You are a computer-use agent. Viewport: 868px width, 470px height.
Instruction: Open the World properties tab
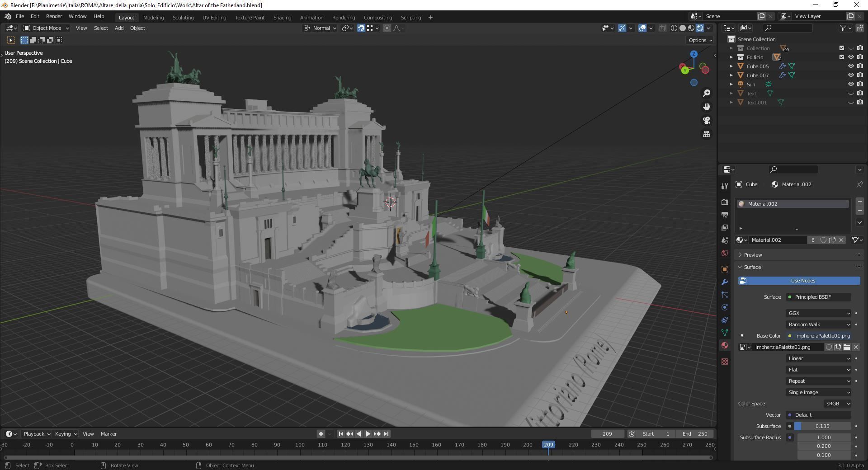click(725, 253)
